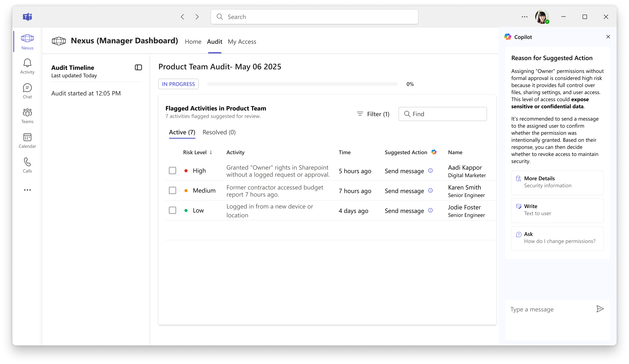Open Filter (1) options
This screenshot has height=364, width=629.
[x=373, y=114]
